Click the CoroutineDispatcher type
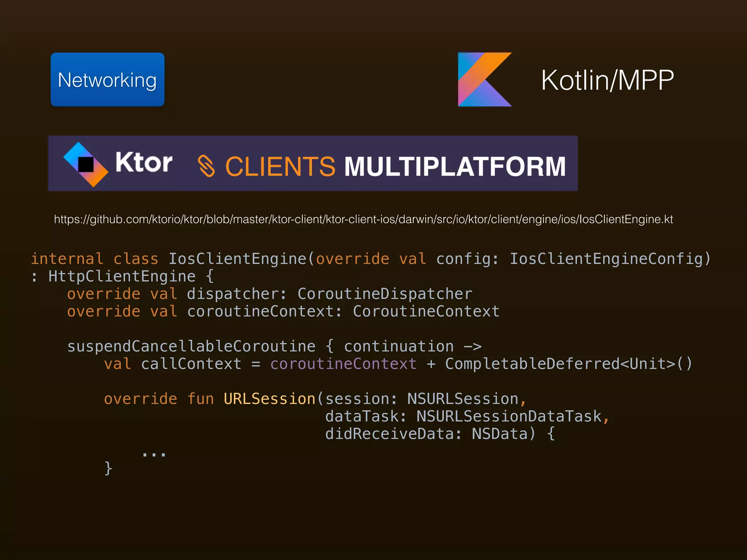The width and height of the screenshot is (747, 560). 385,294
